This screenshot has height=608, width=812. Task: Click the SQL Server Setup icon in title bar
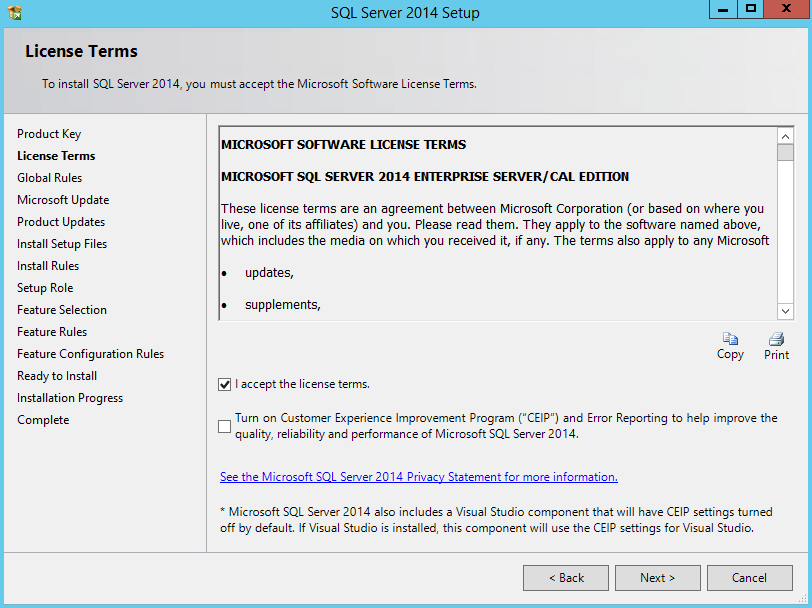[13, 12]
